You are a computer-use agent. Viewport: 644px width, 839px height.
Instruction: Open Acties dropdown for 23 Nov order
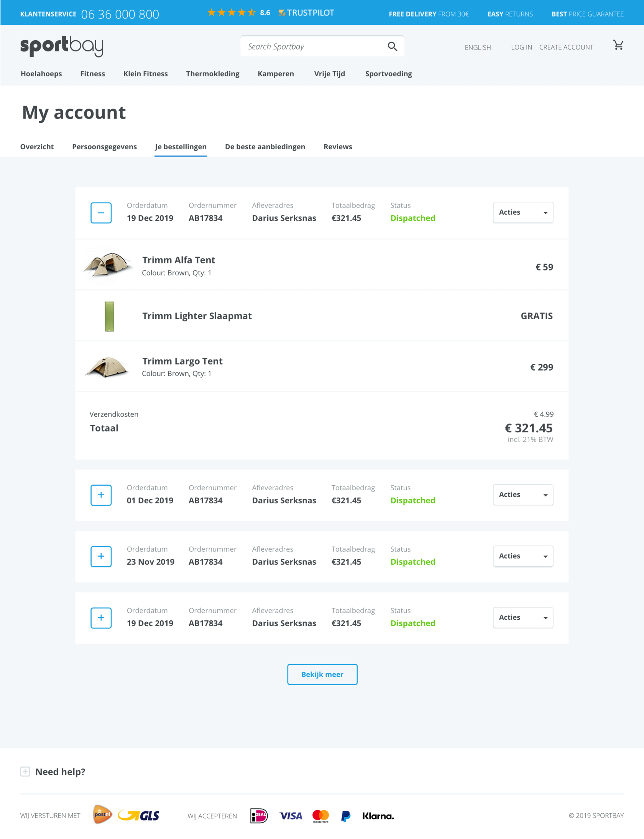coord(522,556)
